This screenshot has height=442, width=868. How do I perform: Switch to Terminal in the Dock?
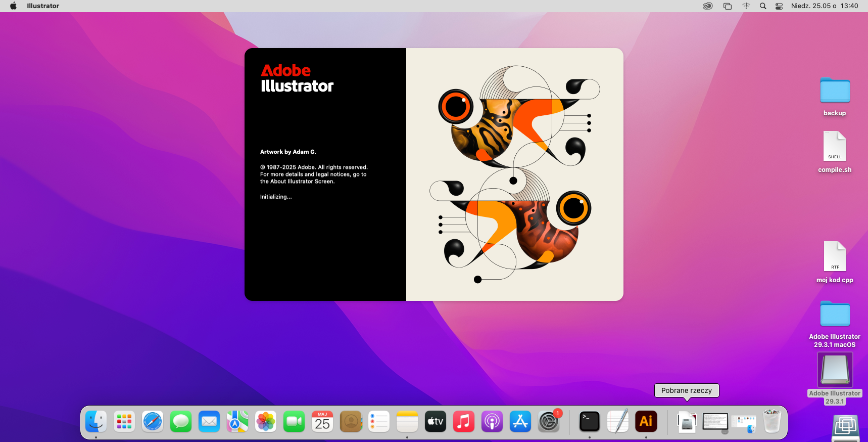point(589,421)
